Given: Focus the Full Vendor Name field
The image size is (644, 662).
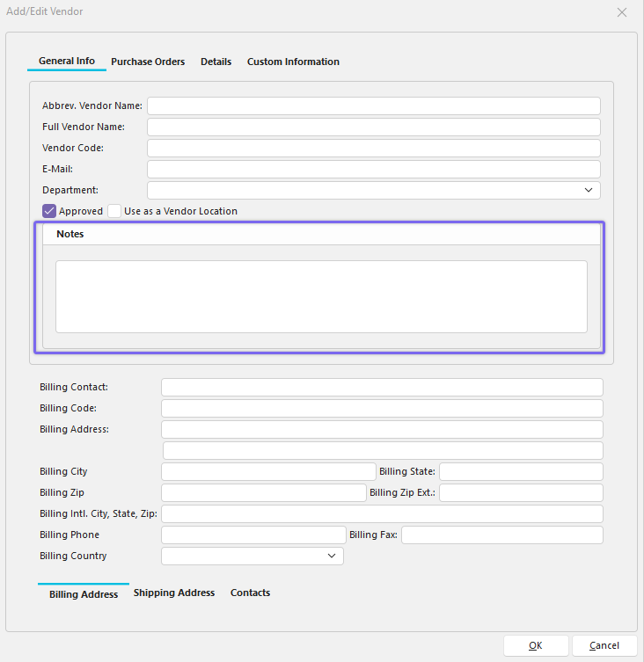Looking at the screenshot, I should (373, 127).
